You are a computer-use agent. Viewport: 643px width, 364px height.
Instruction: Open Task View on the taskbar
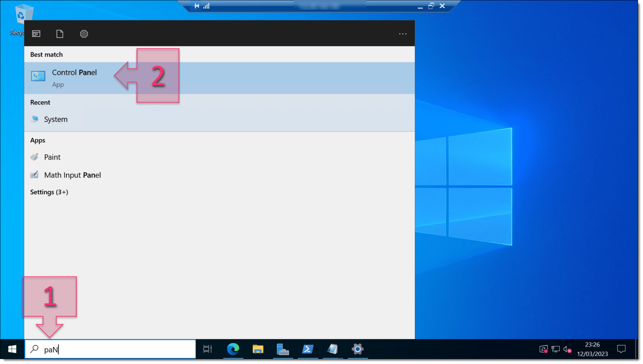(x=207, y=349)
